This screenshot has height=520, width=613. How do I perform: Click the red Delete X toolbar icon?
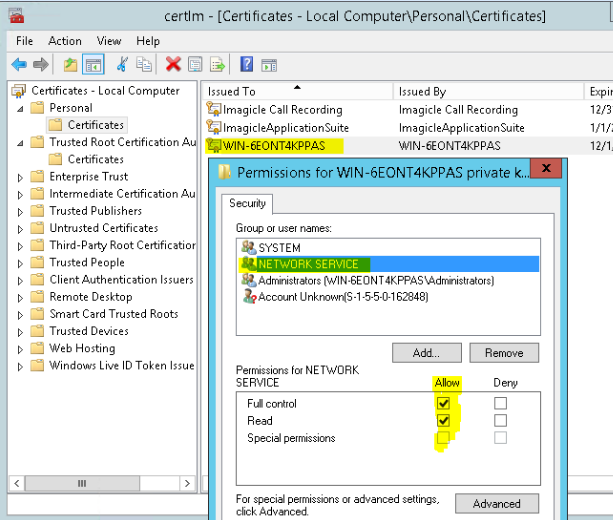(x=173, y=64)
